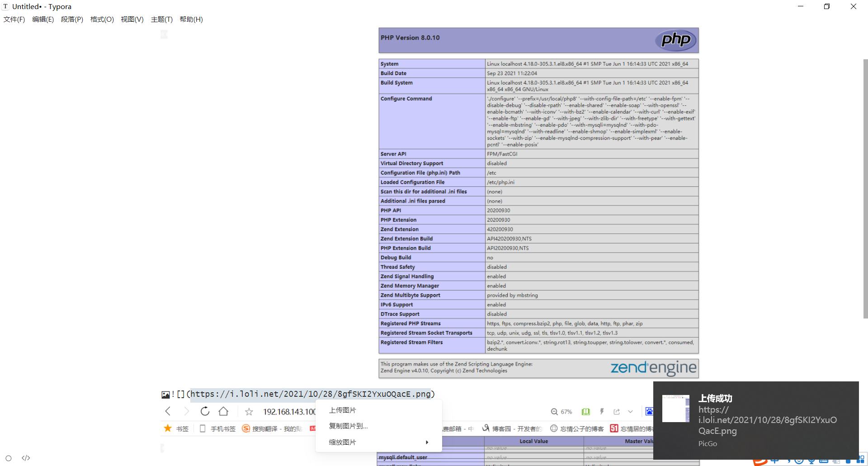Screen dimensions: 868x466
Task: Open the 段落(P) menu
Action: [72, 19]
